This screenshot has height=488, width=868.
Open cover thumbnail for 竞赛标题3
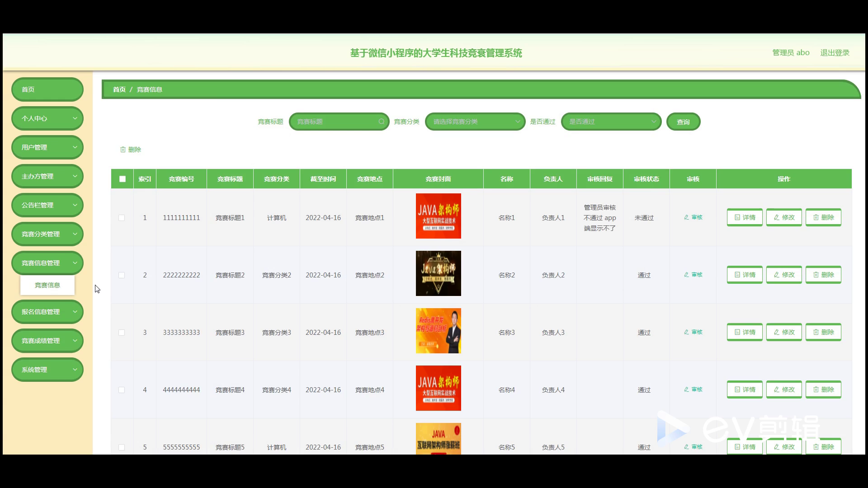(x=439, y=331)
